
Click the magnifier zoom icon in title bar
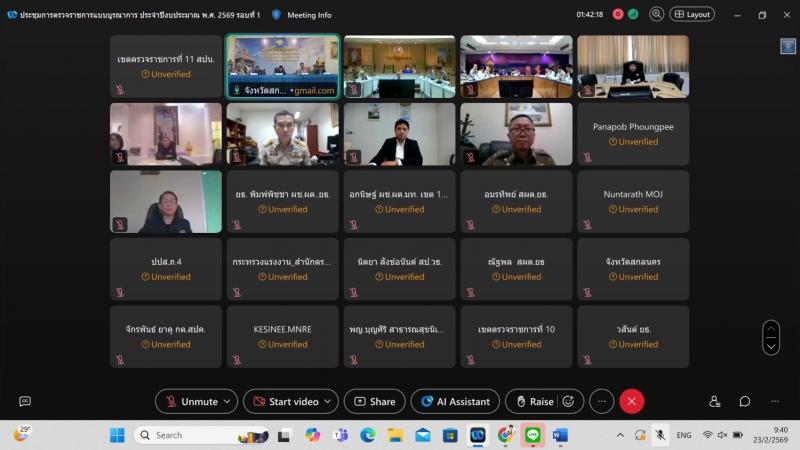(656, 14)
